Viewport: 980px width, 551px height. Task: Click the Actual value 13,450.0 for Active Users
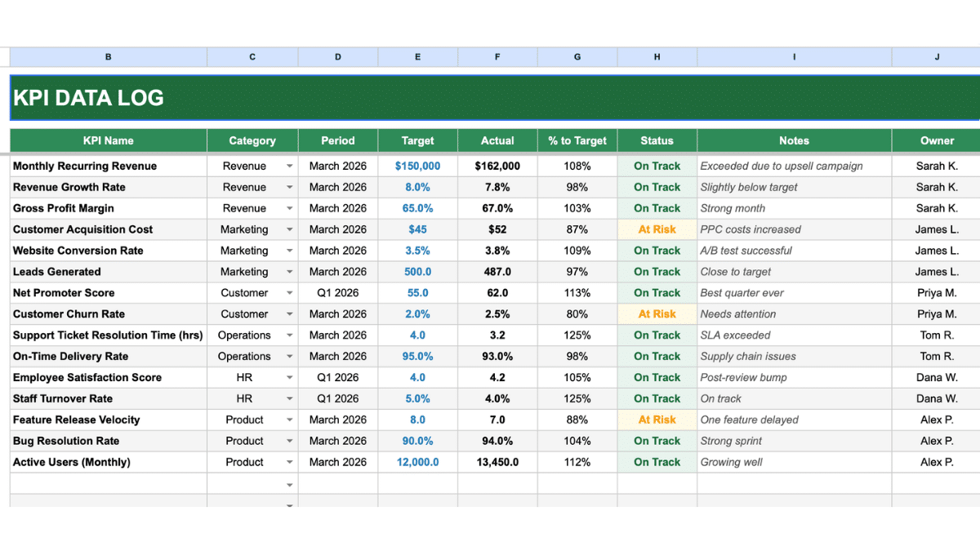497,462
